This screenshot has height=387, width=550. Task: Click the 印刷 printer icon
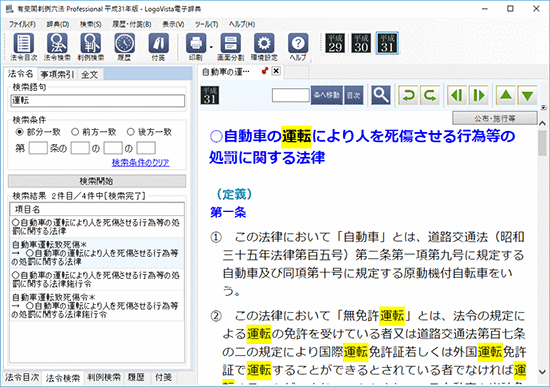pyautogui.click(x=196, y=47)
